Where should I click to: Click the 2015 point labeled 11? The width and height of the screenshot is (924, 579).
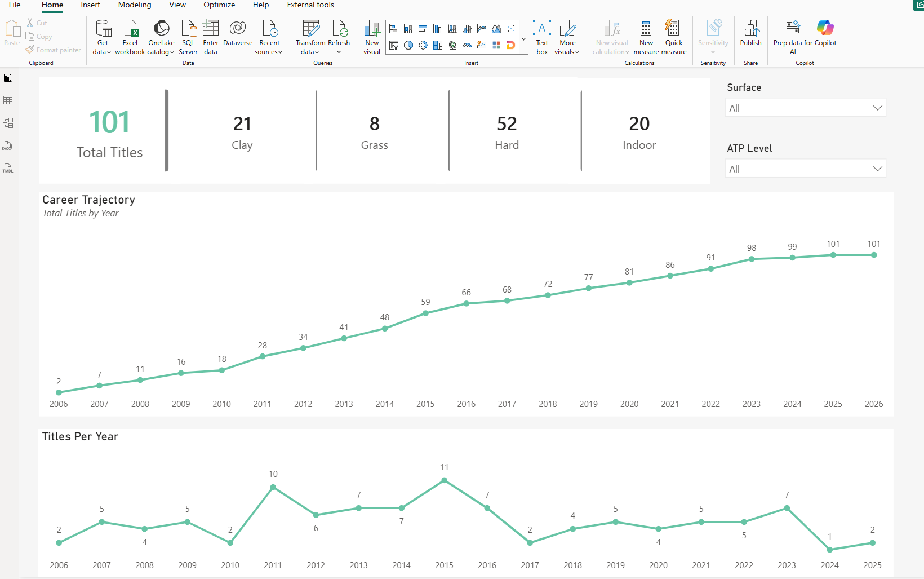coord(444,480)
